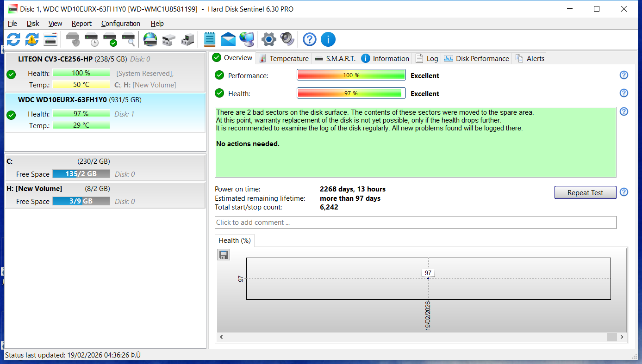Click the speaker sound icon in toolbar
Viewport: 642px width, 364px height.
point(287,39)
